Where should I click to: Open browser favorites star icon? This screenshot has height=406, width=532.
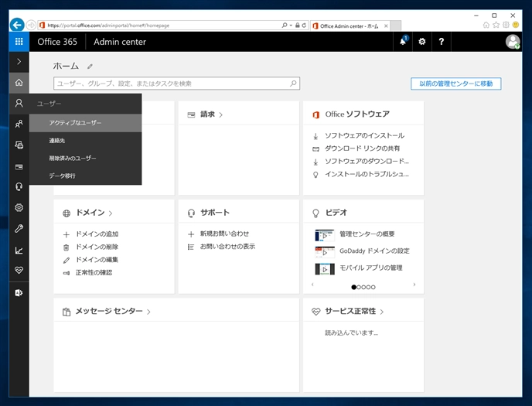tap(496, 25)
